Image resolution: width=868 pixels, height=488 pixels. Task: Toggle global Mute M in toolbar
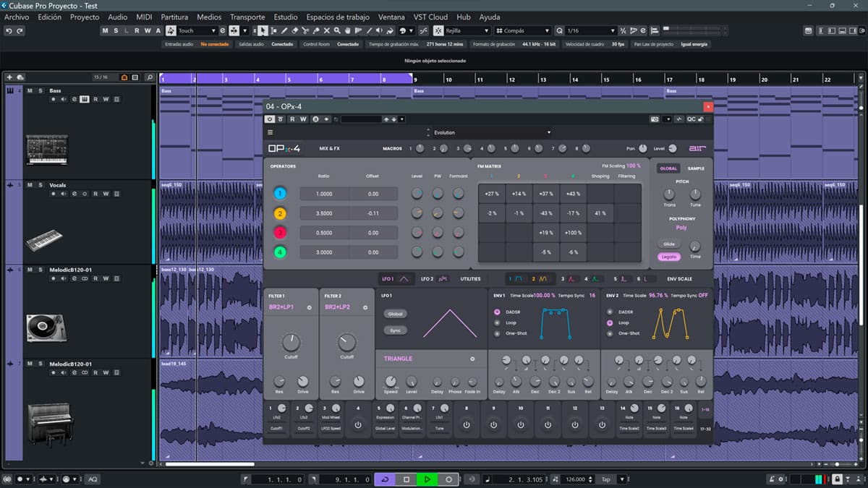pyautogui.click(x=106, y=30)
